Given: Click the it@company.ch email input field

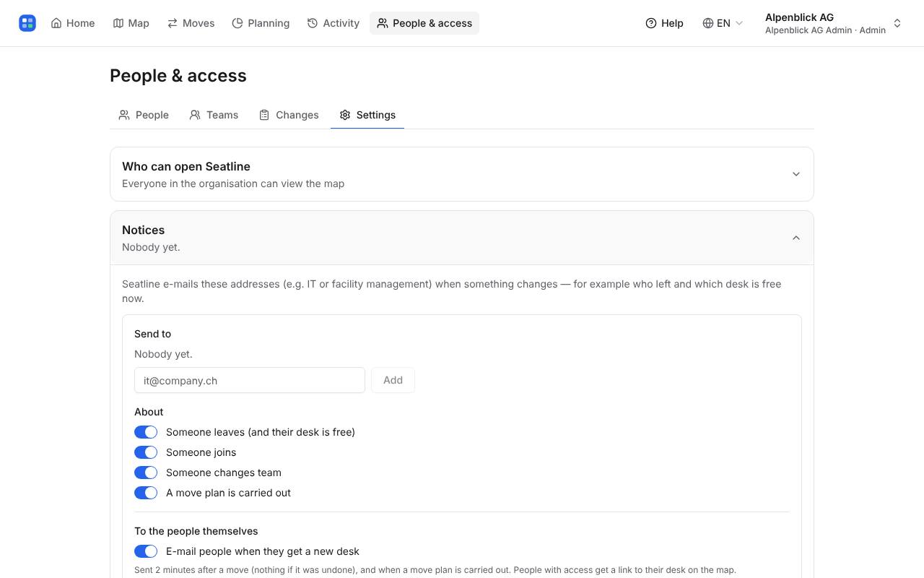Looking at the screenshot, I should [250, 380].
